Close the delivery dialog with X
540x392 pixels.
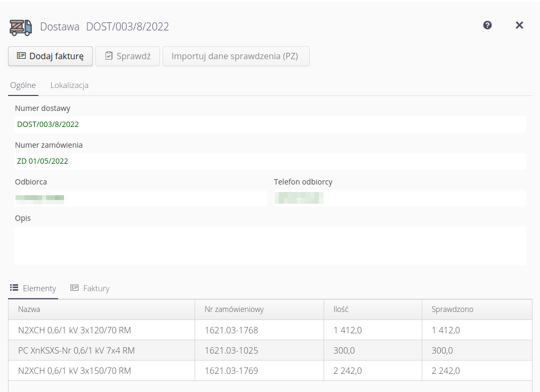(519, 25)
